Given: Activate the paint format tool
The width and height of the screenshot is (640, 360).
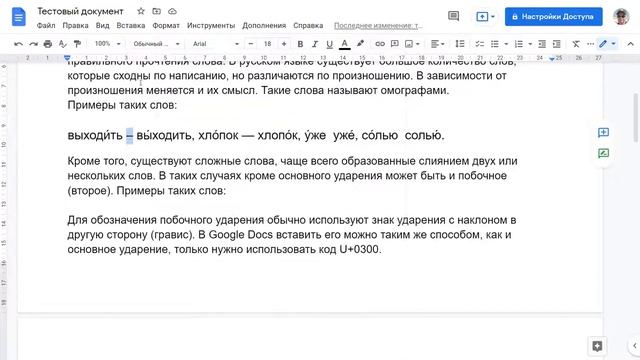Looking at the screenshot, I should [x=77, y=44].
